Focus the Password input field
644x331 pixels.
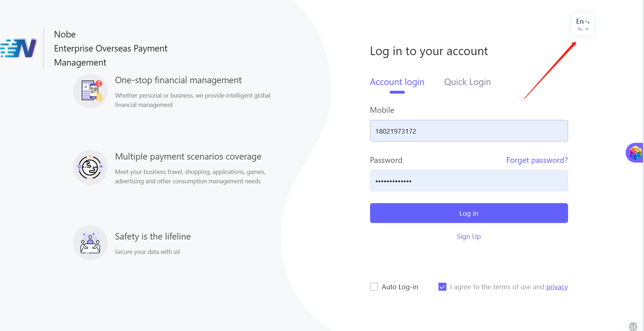point(469,180)
